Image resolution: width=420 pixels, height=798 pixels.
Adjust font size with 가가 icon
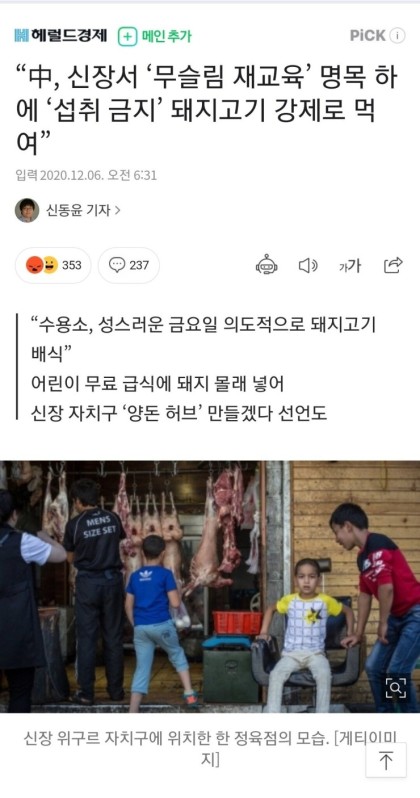coord(350,266)
